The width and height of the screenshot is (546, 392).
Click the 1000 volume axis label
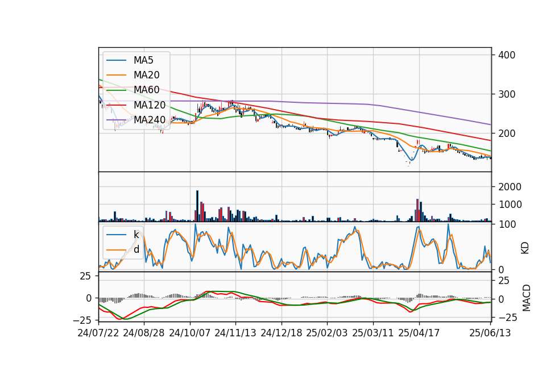pyautogui.click(x=510, y=205)
